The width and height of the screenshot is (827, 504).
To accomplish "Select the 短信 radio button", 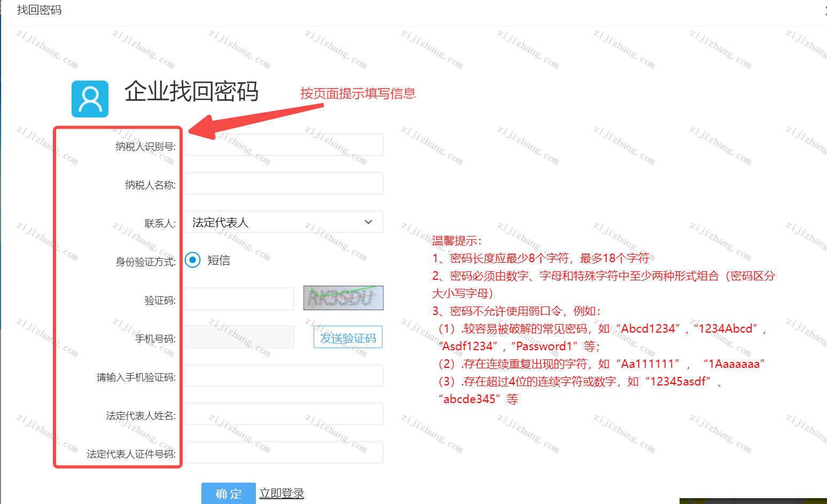I will tap(192, 260).
